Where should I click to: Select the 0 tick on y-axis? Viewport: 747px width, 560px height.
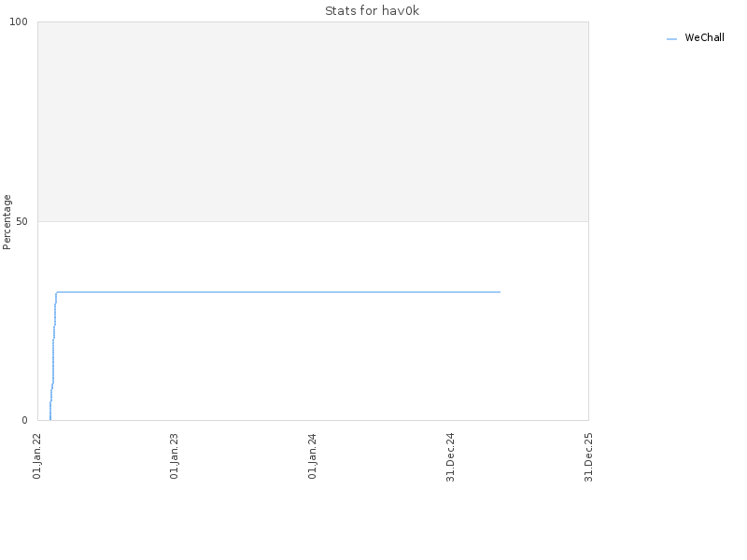pos(25,420)
